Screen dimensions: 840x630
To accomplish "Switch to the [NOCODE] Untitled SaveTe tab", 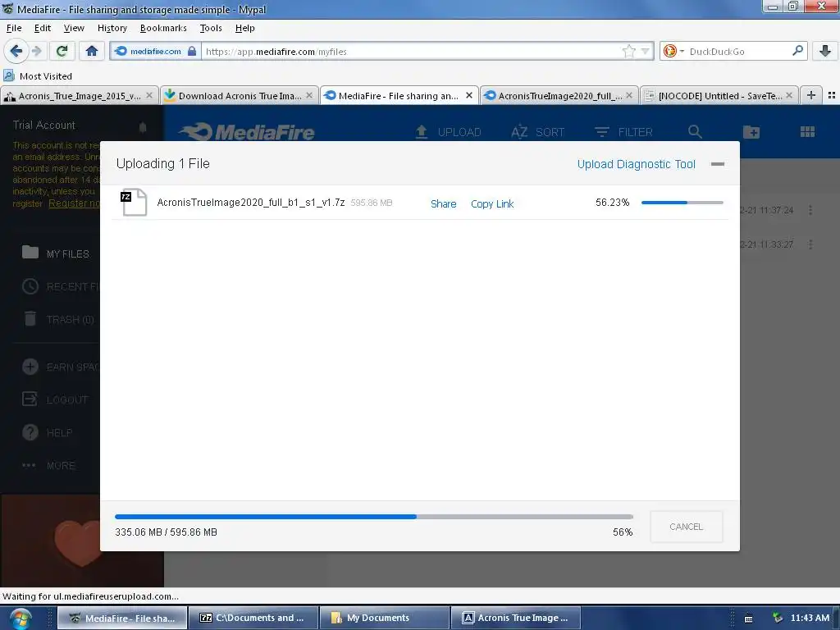I will coord(719,95).
